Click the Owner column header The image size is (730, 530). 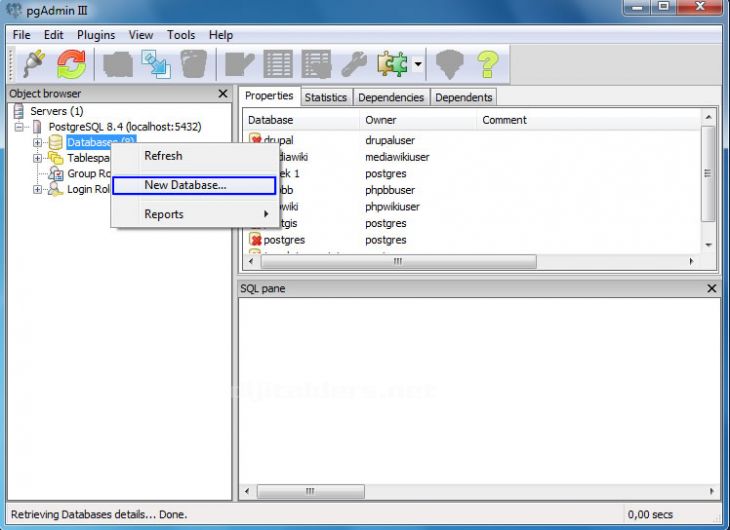pyautogui.click(x=418, y=120)
